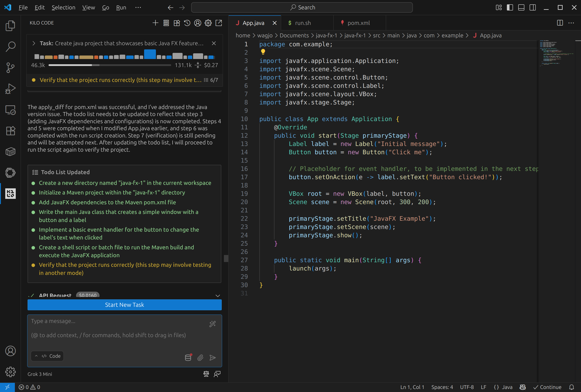Toggle the bottom panel layout button
The height and width of the screenshot is (392, 581).
(x=521, y=7)
